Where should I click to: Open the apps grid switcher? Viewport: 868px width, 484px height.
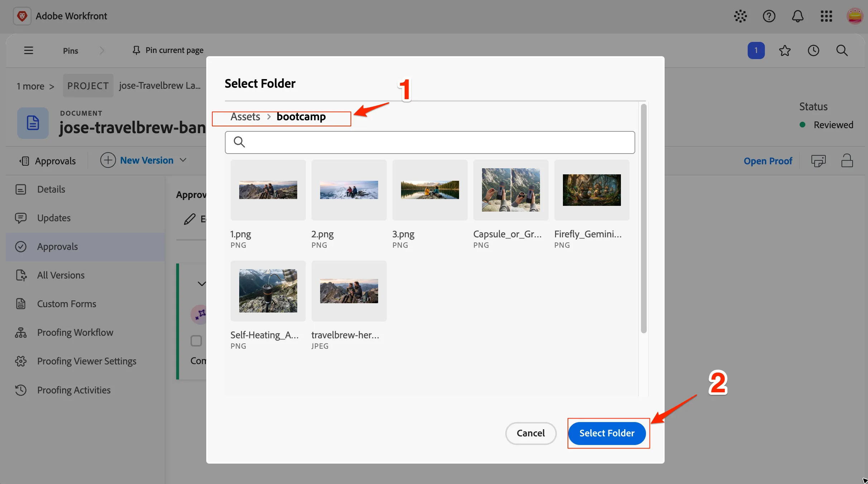(826, 16)
